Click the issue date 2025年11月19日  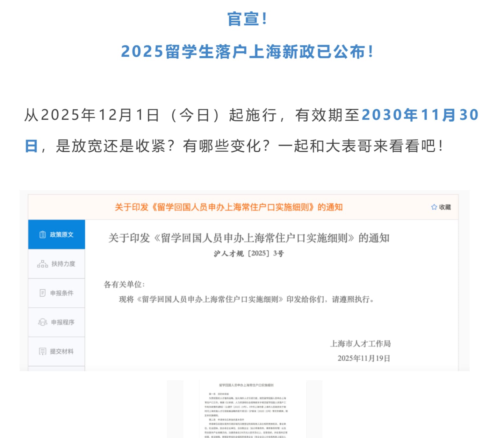pyautogui.click(x=364, y=358)
